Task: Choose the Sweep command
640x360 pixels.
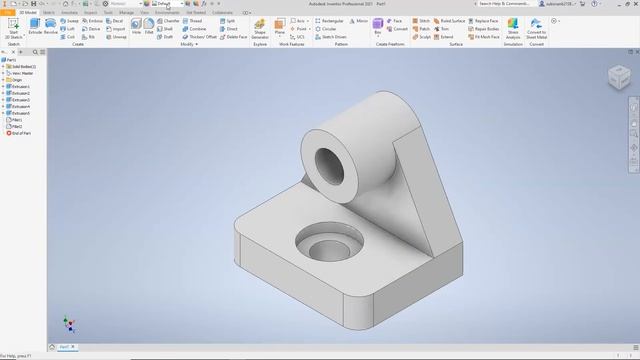Action: tap(69, 21)
